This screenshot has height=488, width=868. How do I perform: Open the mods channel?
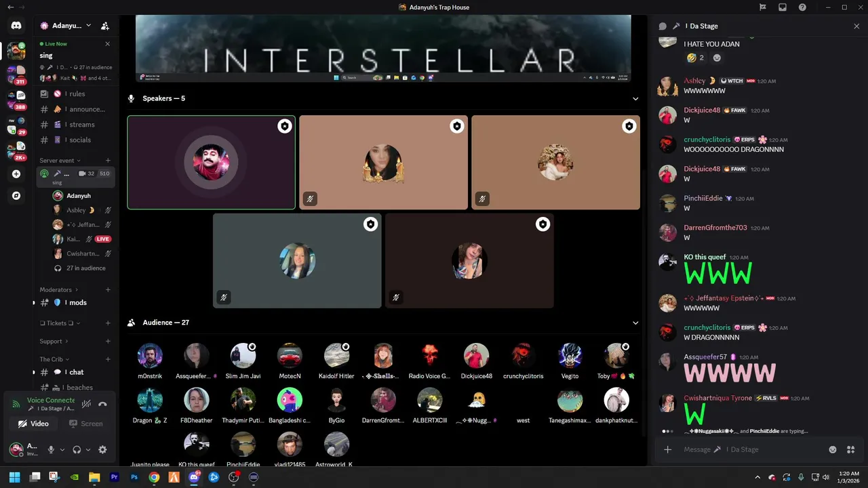[75, 302]
